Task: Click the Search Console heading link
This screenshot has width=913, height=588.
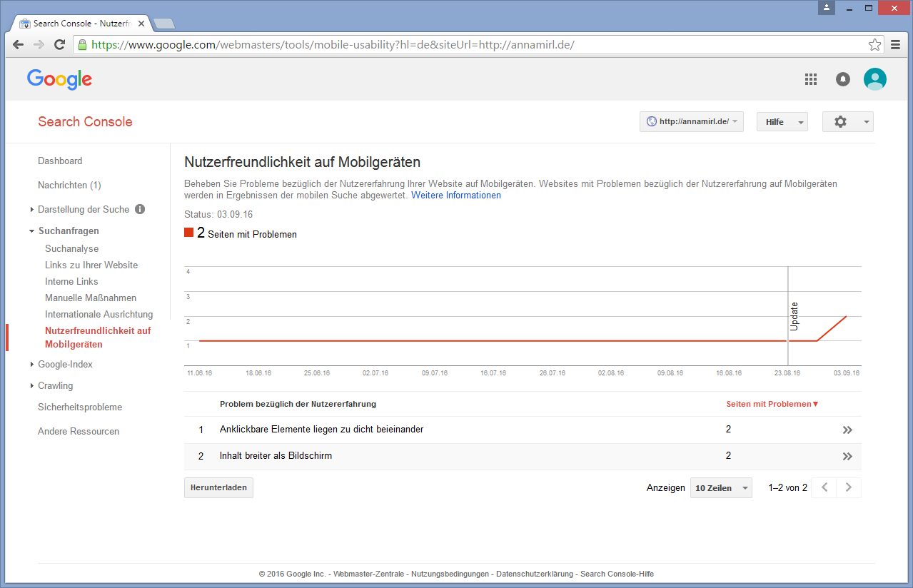Action: pos(85,122)
